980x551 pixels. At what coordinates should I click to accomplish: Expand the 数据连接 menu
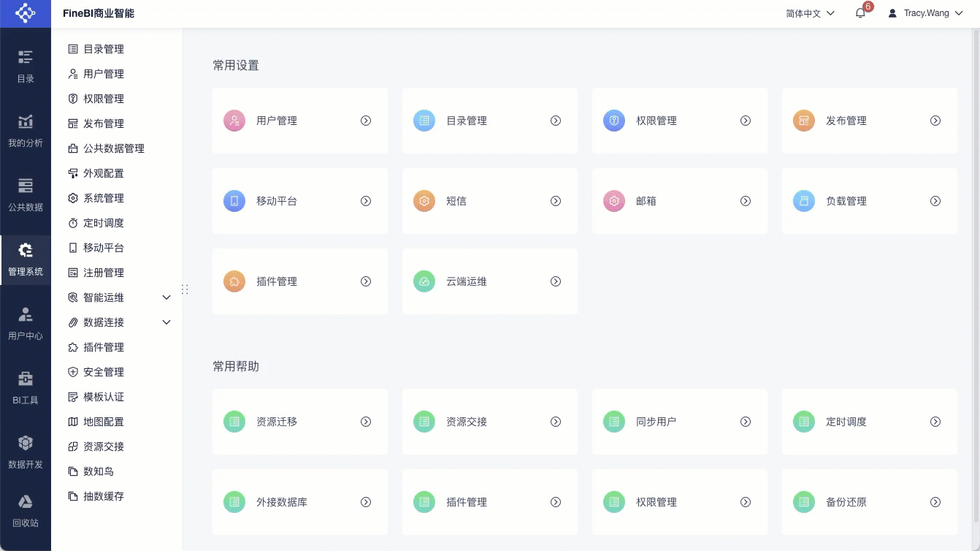(x=166, y=322)
